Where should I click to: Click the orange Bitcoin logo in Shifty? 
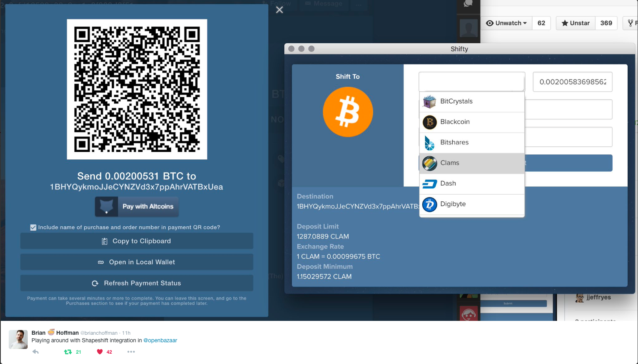point(348,112)
